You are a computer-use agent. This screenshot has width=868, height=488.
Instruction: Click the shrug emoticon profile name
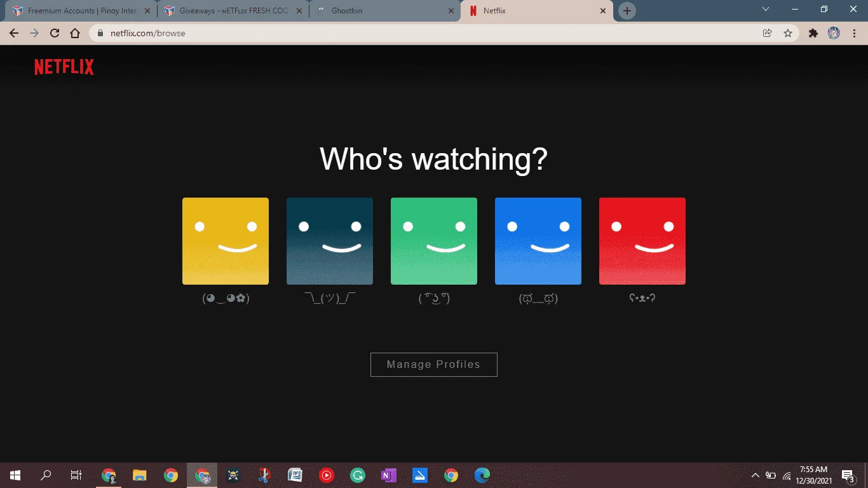click(330, 298)
